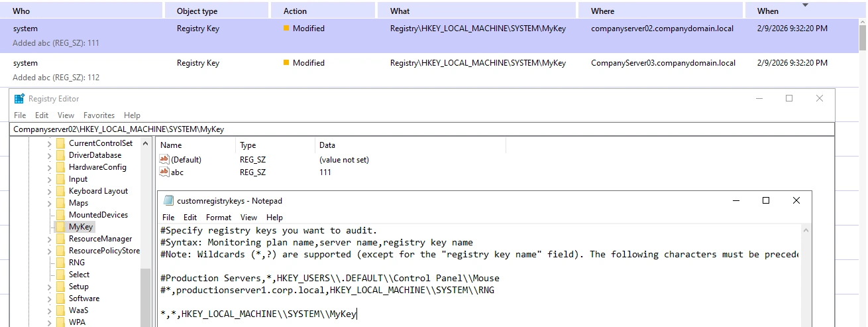Sort by the Action column header
This screenshot has width=868, height=327.
pyautogui.click(x=323, y=11)
